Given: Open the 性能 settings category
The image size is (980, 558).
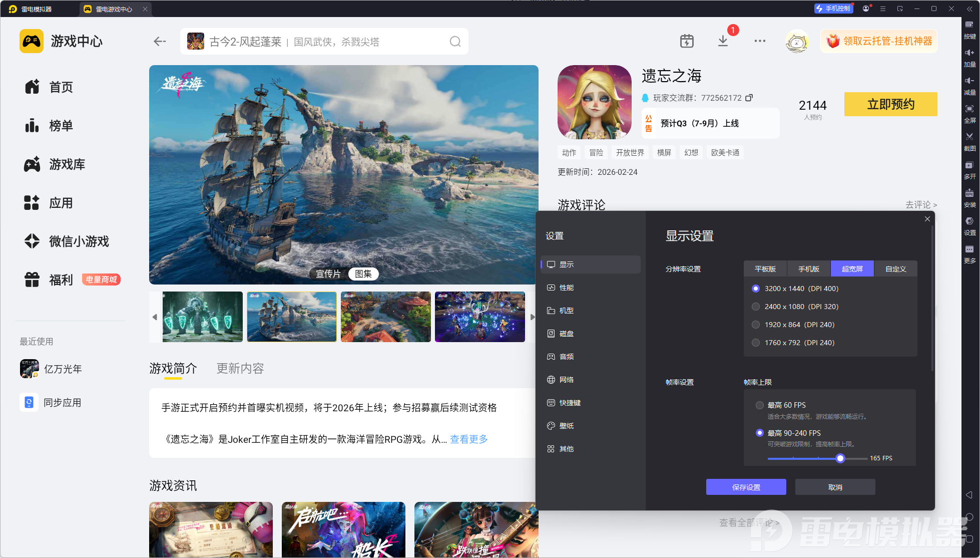Looking at the screenshot, I should tap(566, 288).
